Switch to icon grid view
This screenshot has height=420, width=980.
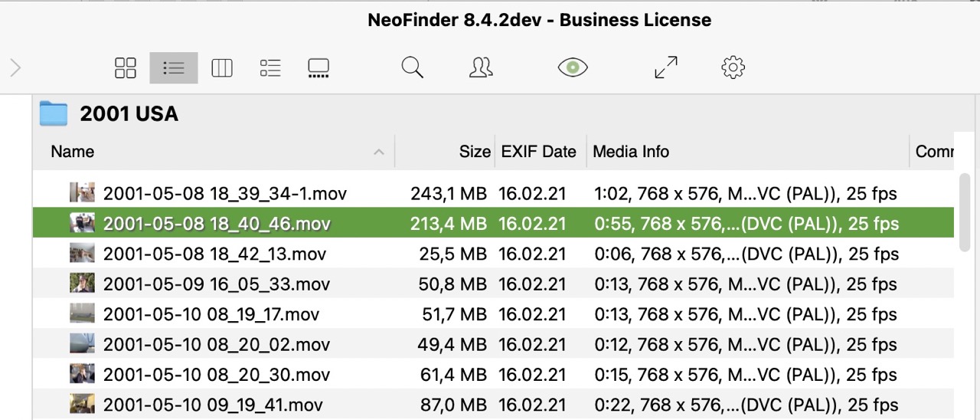coord(126,68)
